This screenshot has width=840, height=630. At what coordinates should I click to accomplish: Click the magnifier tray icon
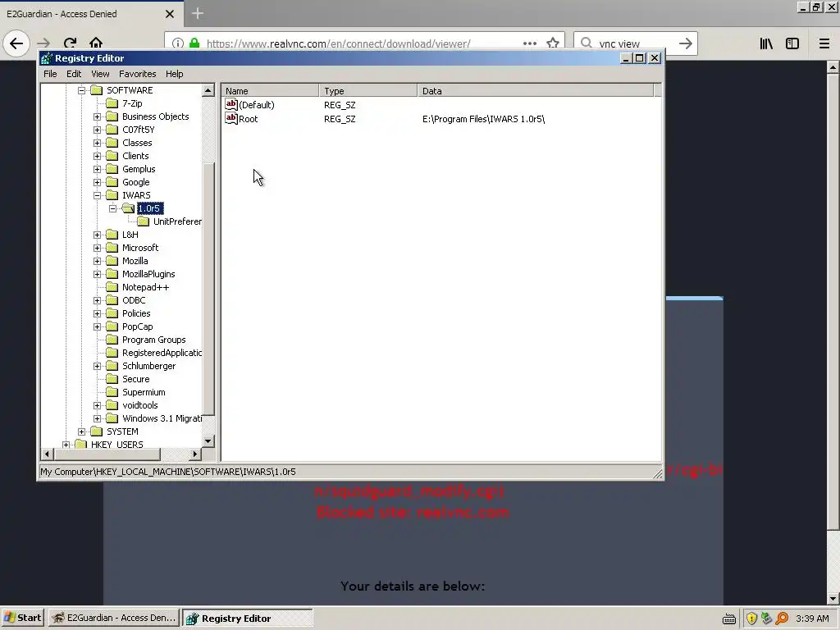(x=782, y=619)
